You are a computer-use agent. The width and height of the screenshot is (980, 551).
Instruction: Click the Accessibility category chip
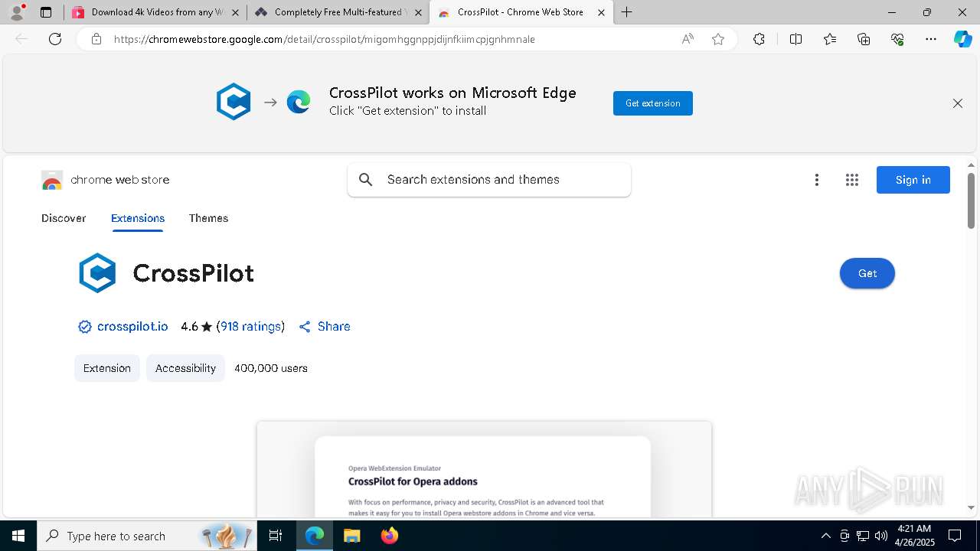tap(185, 368)
